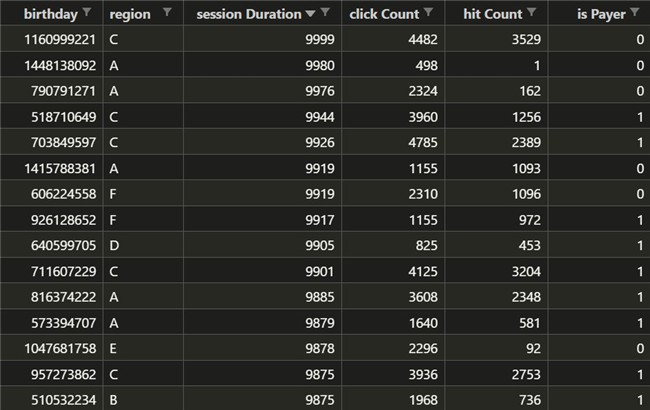Image resolution: width=650 pixels, height=410 pixels.
Task: Select region cell E in row 1047681758
Action: pyautogui.click(x=143, y=348)
